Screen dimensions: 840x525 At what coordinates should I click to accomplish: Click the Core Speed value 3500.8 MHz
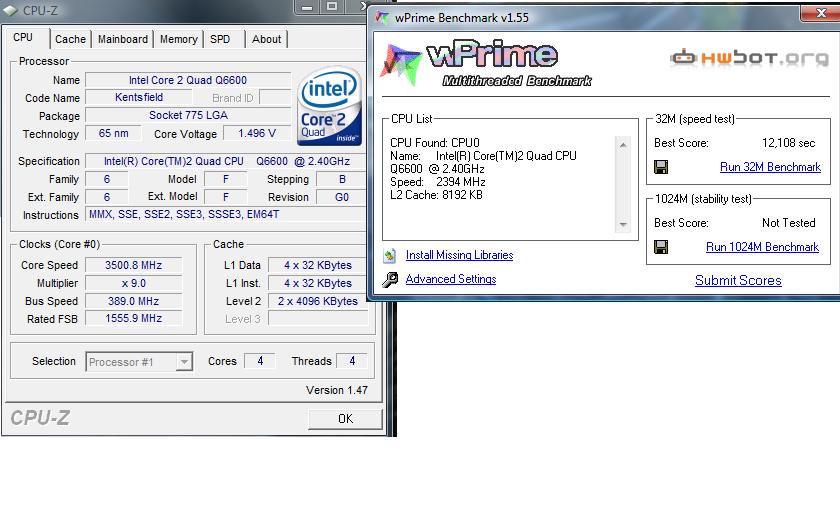click(133, 265)
